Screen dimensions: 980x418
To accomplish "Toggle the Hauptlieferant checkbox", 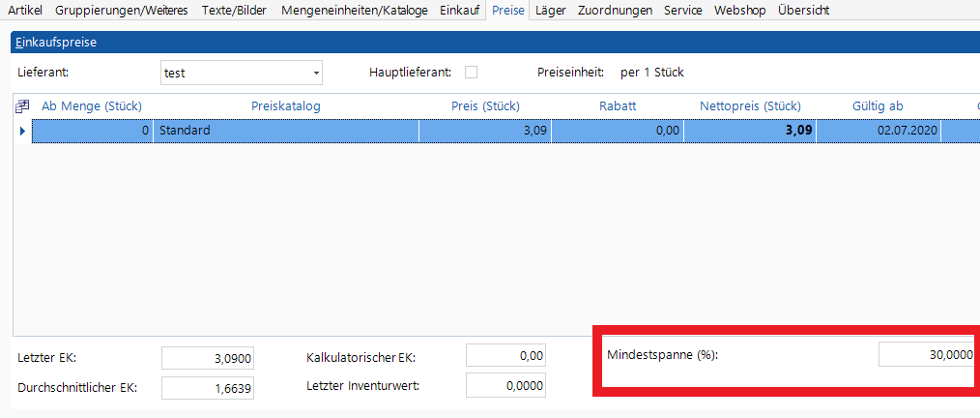I will point(471,72).
